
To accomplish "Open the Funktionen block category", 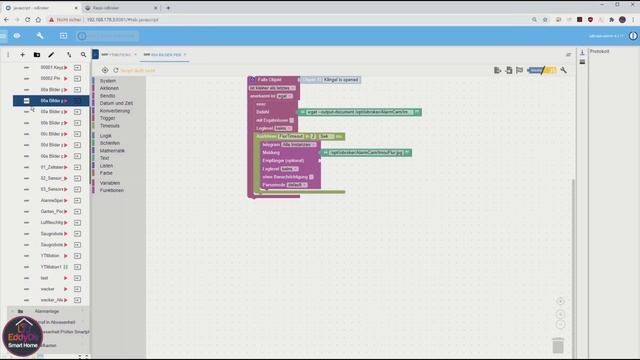I will [x=111, y=190].
